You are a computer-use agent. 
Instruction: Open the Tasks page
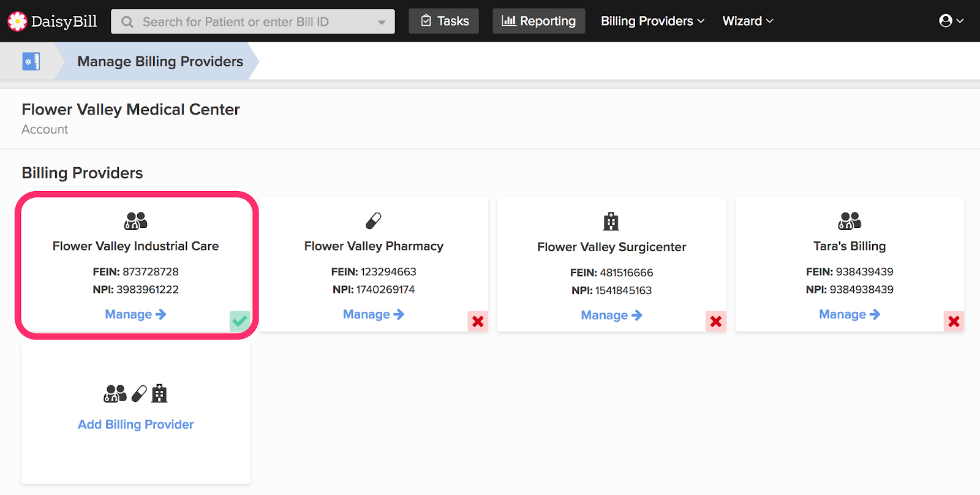(444, 21)
